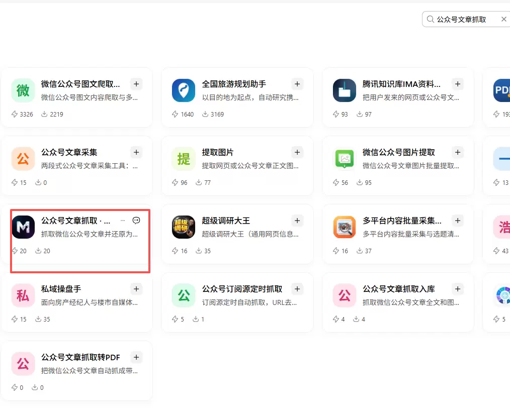Click the orange 公 icon of 公众号文章采集

coord(23,159)
